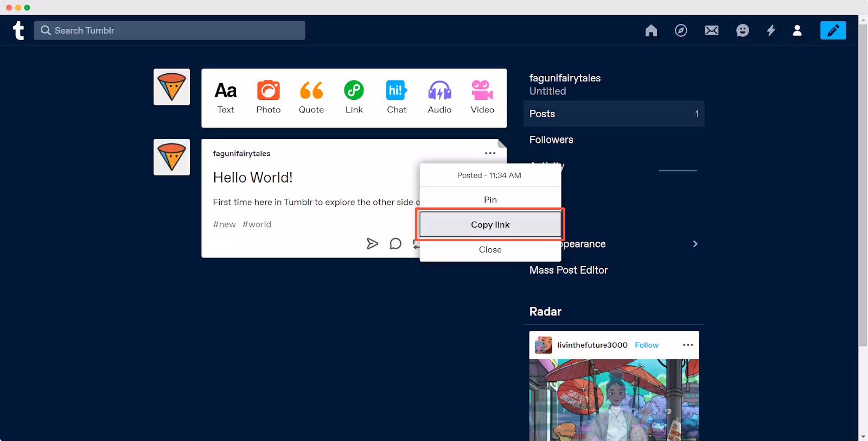Click the Search Tumblr field
The height and width of the screenshot is (441, 868).
169,30
